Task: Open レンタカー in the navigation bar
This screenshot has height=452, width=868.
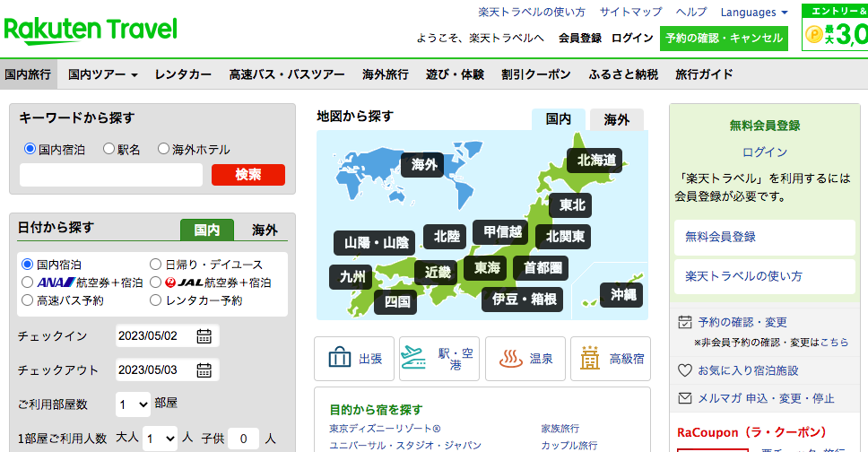Action: pos(183,74)
